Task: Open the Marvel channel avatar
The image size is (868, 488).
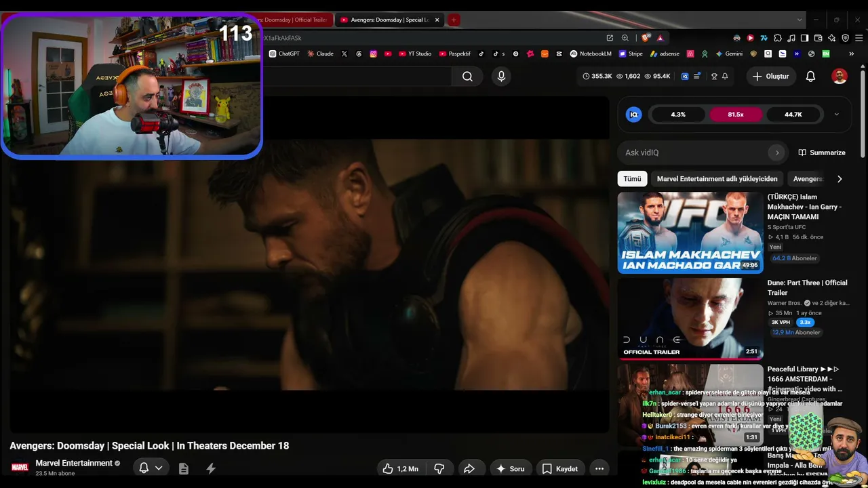Action: (x=20, y=467)
